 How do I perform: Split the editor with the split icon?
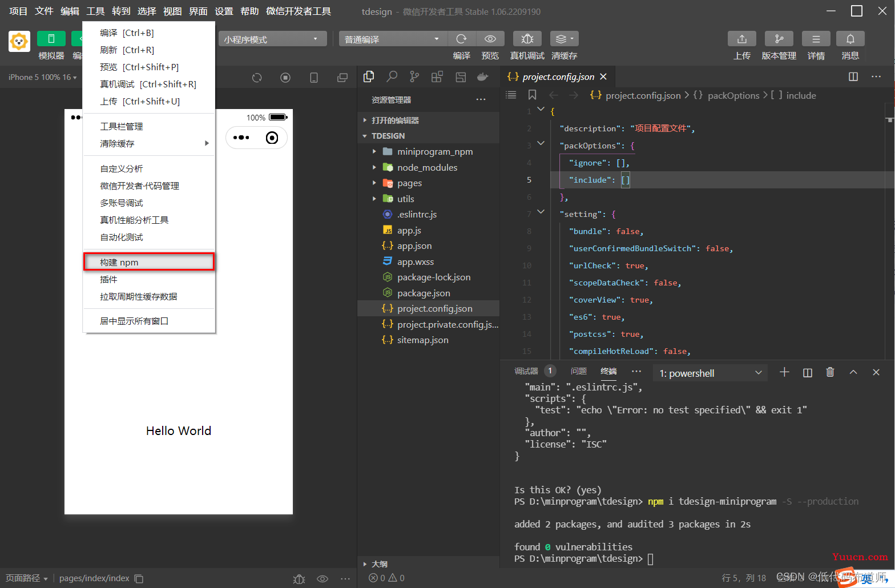pos(853,76)
